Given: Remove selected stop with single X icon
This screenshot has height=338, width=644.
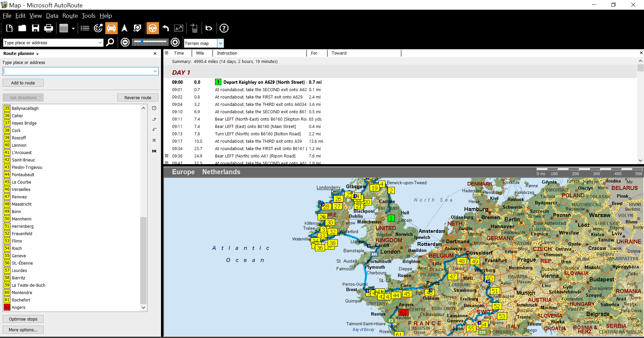Looking at the screenshot, I should tap(154, 140).
